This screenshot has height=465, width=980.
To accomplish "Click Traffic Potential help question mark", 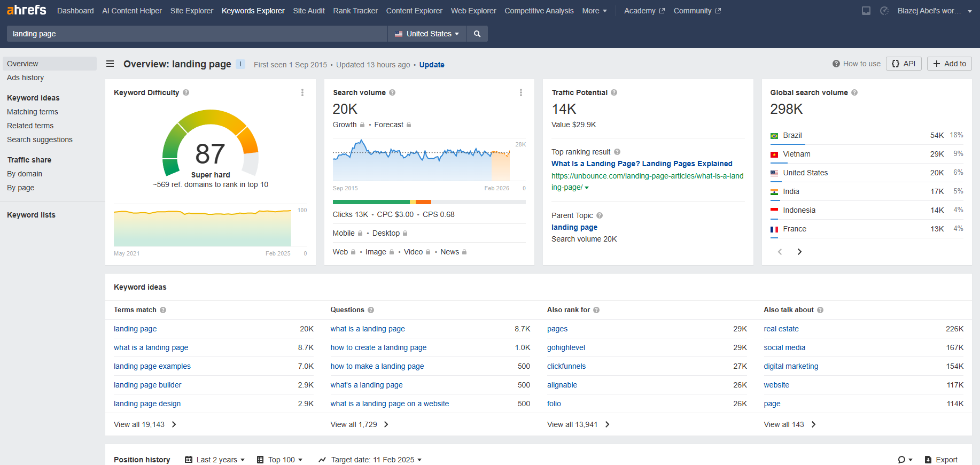I will point(614,92).
